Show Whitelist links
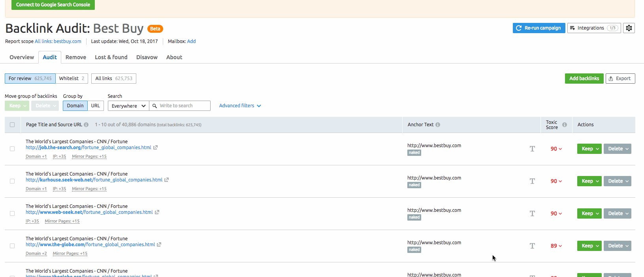644x277 pixels. (x=72, y=79)
